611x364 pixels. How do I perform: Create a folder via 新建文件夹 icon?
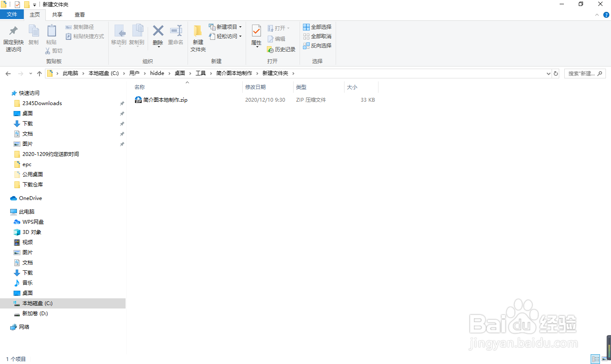coord(198,36)
